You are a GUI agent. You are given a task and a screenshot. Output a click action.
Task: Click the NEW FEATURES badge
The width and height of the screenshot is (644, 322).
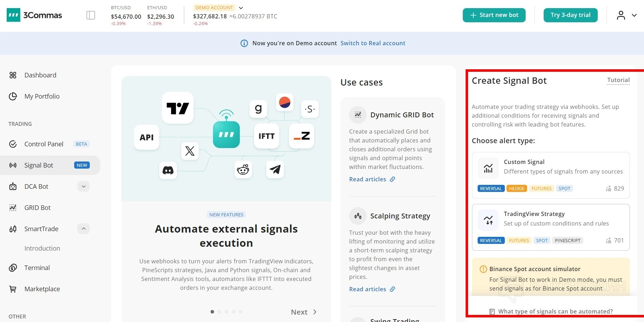(226, 215)
